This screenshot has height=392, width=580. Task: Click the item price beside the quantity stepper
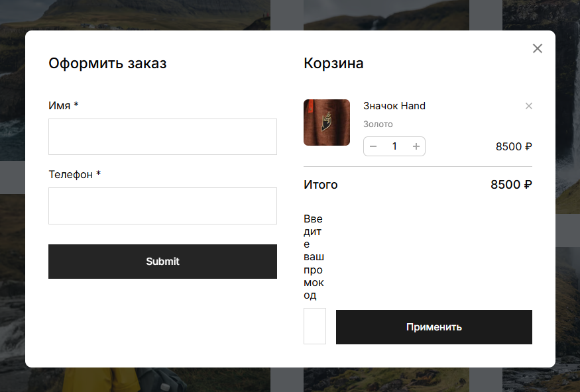[514, 147]
